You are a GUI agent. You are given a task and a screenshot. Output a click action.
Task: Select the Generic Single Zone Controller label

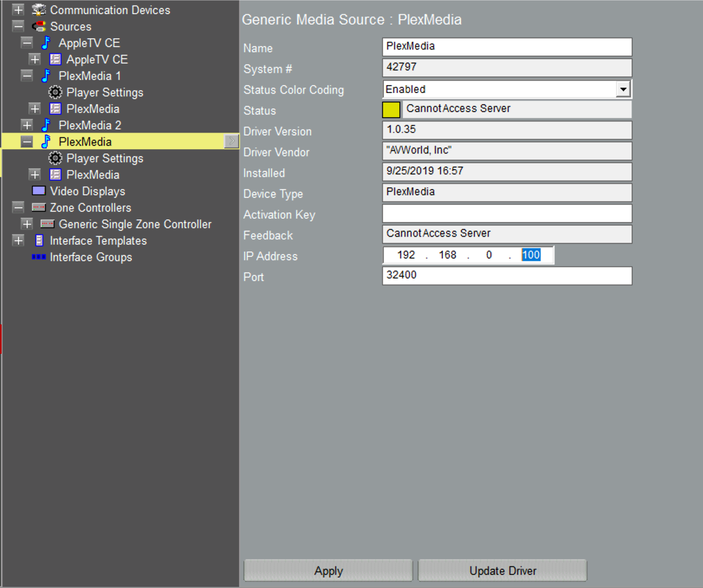tap(135, 224)
